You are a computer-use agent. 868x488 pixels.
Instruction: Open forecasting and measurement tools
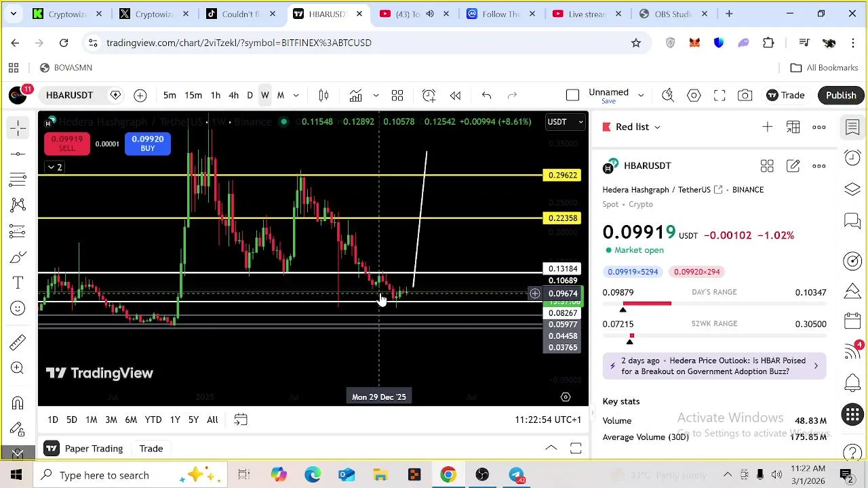[x=18, y=231]
